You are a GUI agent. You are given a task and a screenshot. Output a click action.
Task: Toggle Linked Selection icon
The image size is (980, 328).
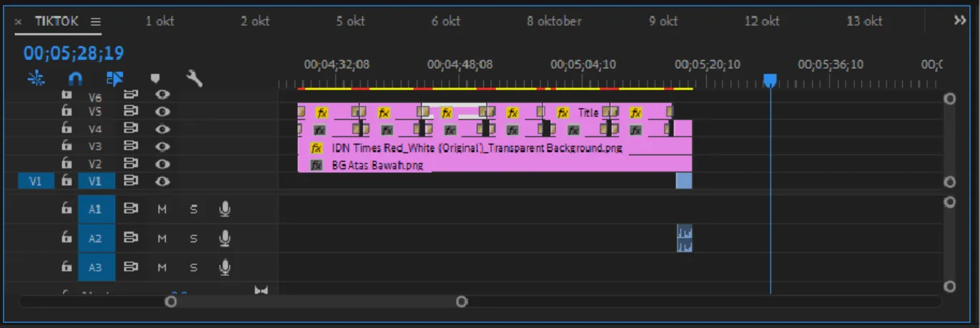pos(114,79)
